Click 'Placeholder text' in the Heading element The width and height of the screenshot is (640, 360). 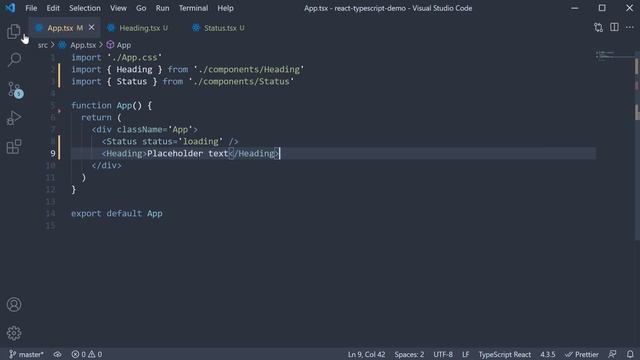point(187,153)
